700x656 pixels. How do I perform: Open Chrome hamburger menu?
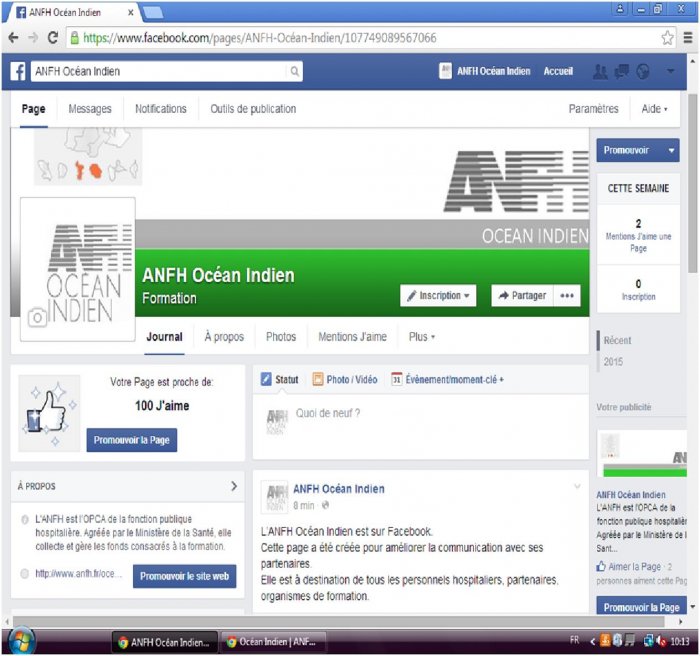tap(686, 38)
